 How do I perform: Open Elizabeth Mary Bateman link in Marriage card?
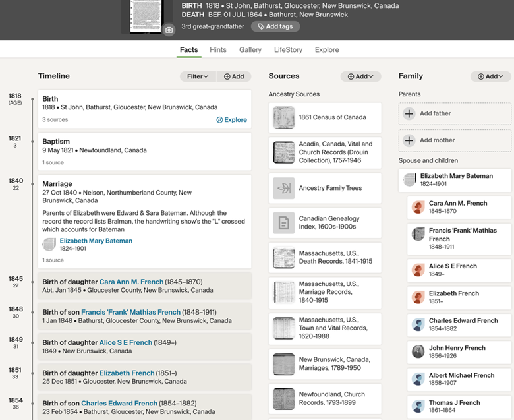(96, 241)
